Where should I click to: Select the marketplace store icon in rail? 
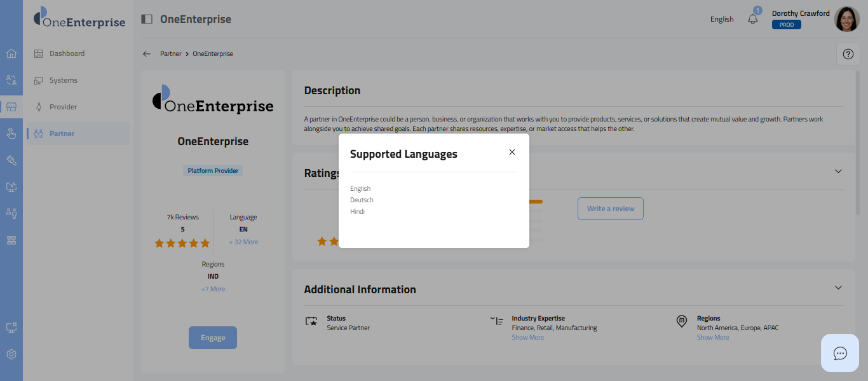point(11,107)
